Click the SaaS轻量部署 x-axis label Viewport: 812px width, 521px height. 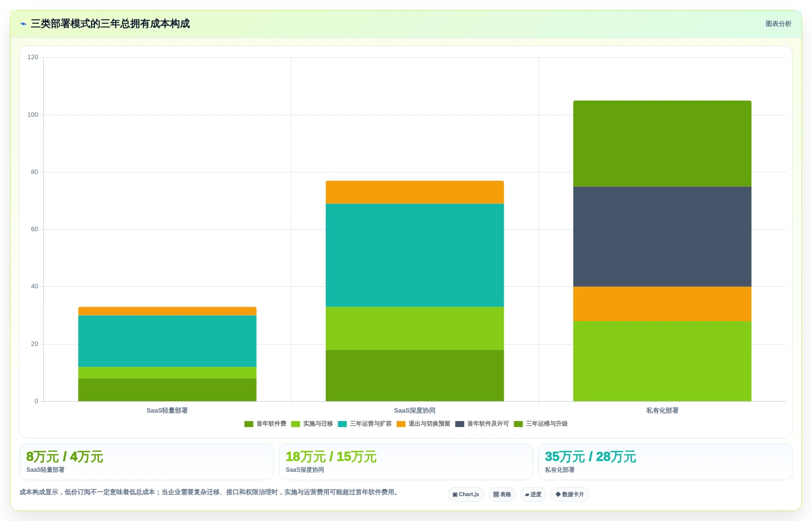167,411
